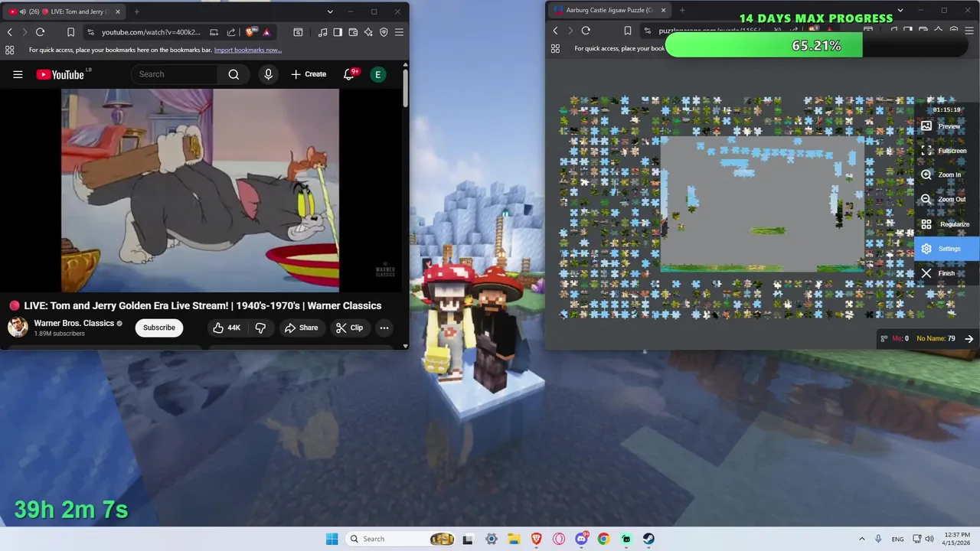
Task: Subscribe to Warner Bros. Classics channel
Action: (159, 328)
